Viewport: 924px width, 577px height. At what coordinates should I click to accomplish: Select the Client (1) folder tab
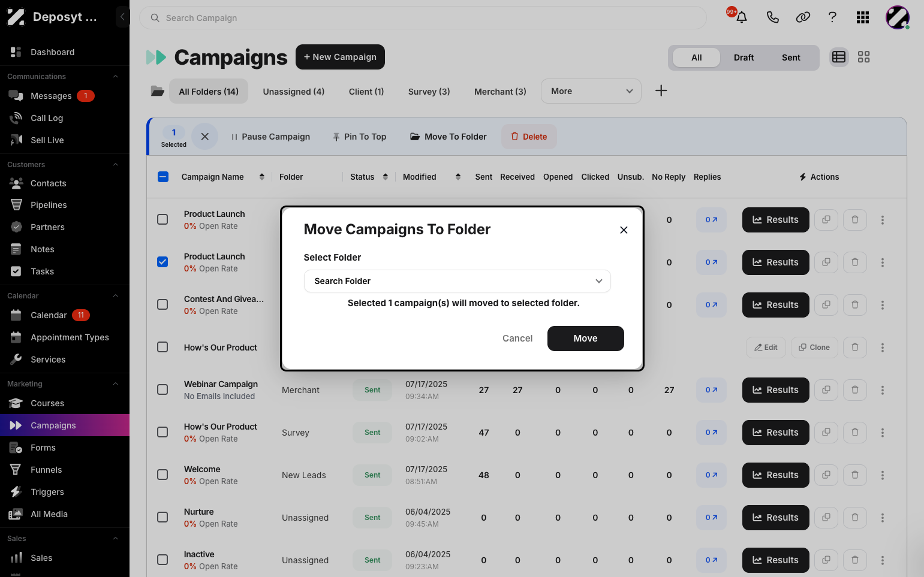366,92
